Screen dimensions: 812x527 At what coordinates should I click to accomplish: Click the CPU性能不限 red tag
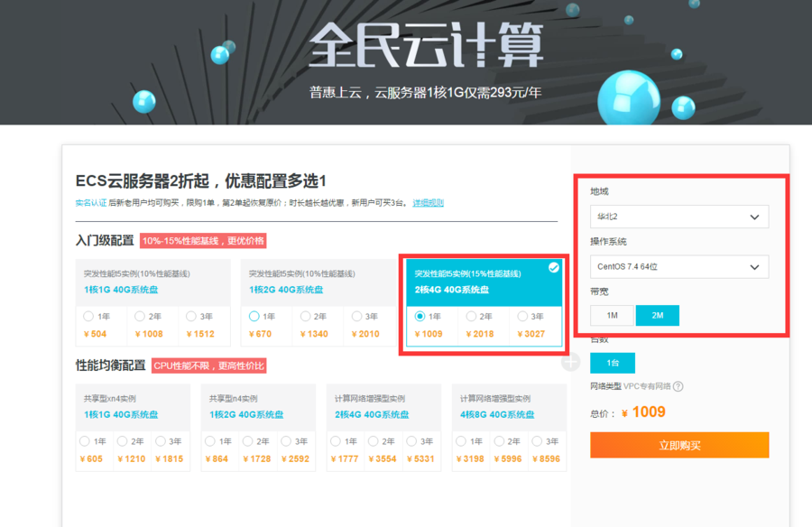tap(208, 365)
